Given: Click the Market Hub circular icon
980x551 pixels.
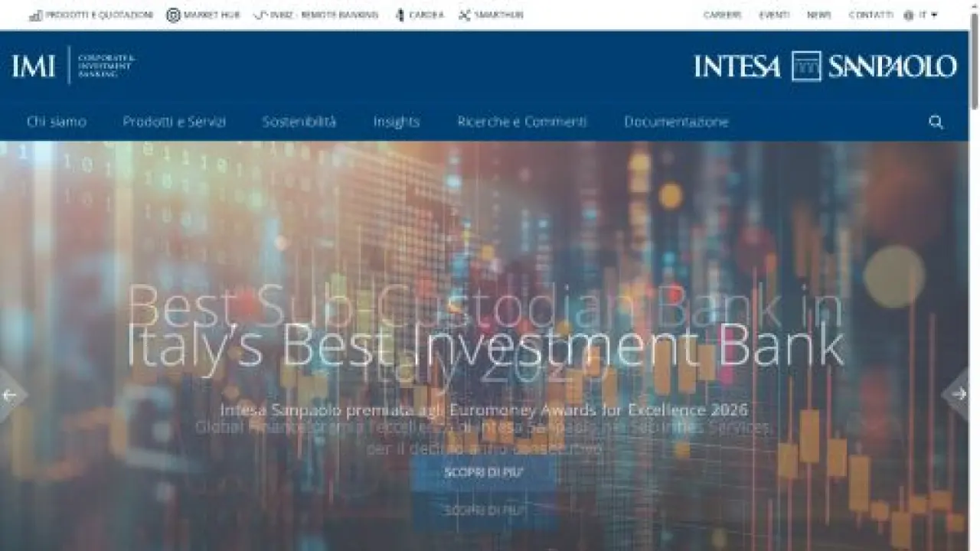Looking at the screenshot, I should click(174, 15).
